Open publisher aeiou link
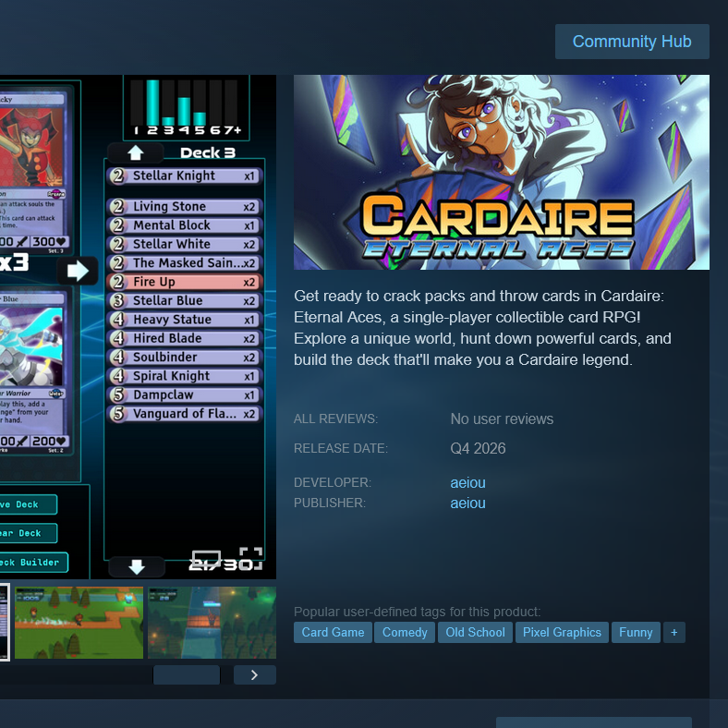The height and width of the screenshot is (728, 728). coord(468,504)
